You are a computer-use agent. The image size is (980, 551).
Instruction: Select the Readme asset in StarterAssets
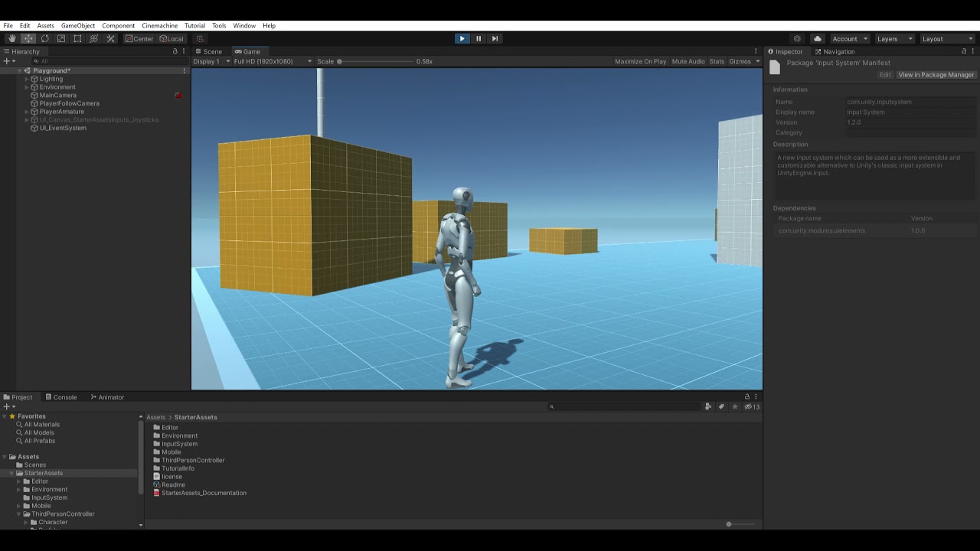click(172, 484)
